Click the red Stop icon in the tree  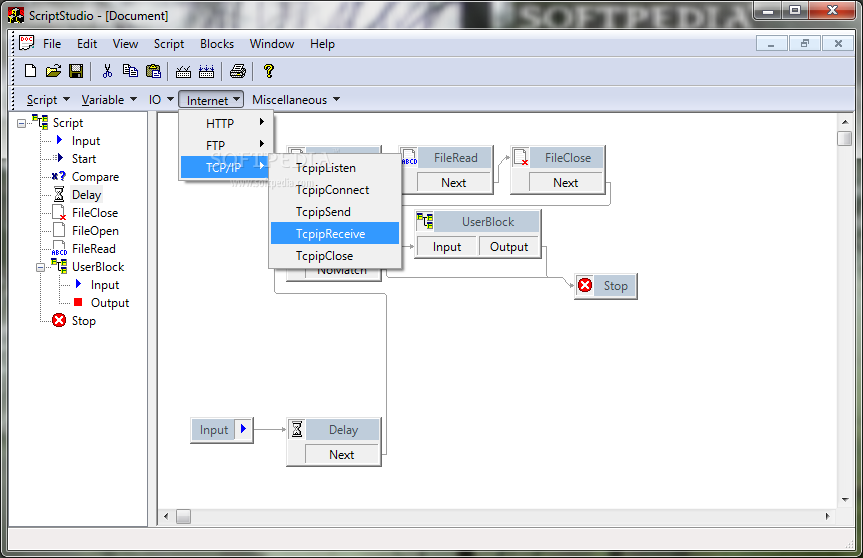pos(59,320)
